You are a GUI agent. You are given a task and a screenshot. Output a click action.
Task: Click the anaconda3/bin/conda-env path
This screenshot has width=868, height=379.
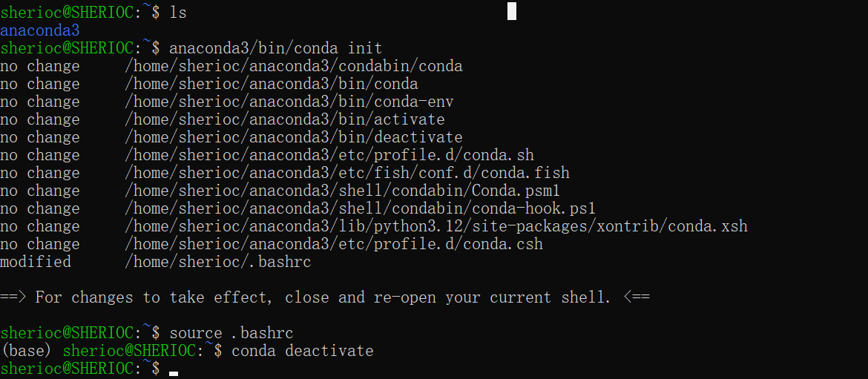(x=289, y=102)
